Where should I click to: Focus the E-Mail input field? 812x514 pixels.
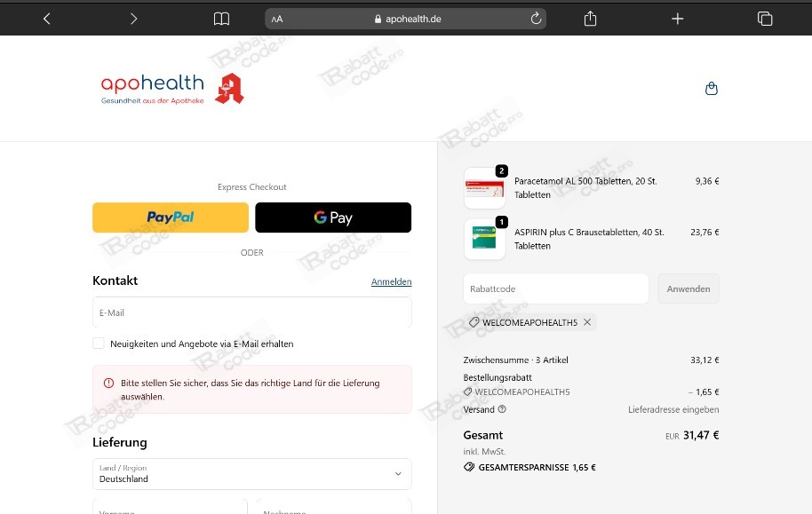point(252,312)
